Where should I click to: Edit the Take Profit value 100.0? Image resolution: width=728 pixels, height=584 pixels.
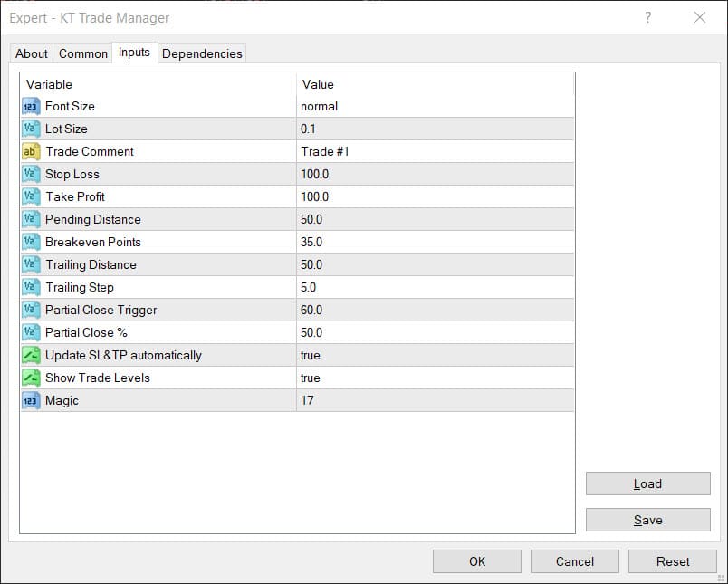[x=435, y=196]
